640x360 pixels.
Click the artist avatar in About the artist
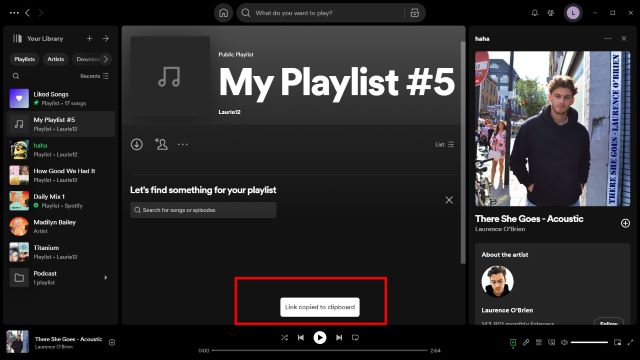click(x=497, y=281)
